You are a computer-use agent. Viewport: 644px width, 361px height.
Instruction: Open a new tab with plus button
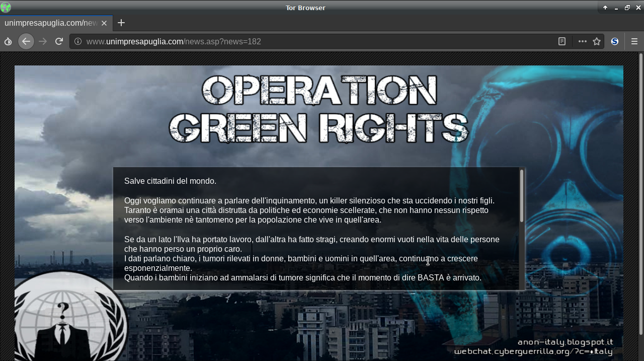click(x=121, y=23)
